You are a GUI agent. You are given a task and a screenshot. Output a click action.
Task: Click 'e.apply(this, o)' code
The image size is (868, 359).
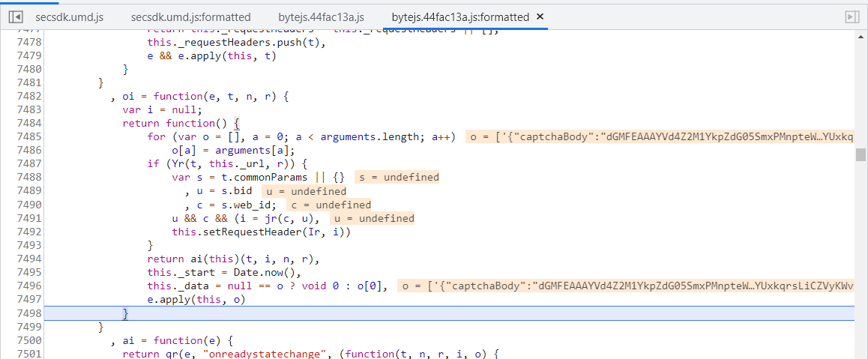(x=196, y=299)
